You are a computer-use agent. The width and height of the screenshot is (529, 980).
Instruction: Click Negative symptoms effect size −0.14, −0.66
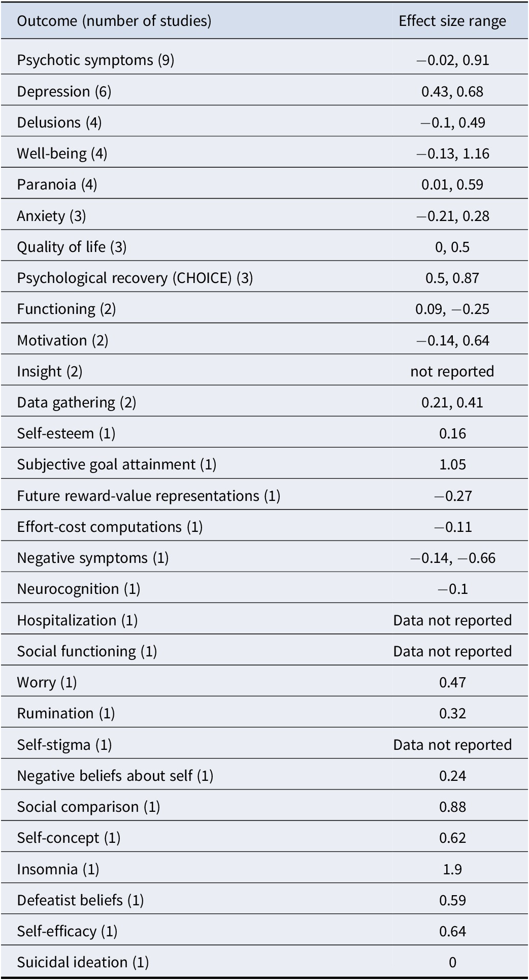pos(452,558)
